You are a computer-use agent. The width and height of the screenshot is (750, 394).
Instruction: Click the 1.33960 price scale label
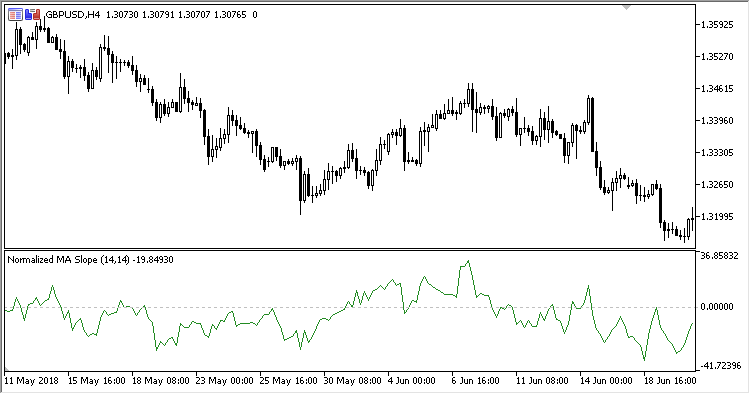(x=717, y=121)
